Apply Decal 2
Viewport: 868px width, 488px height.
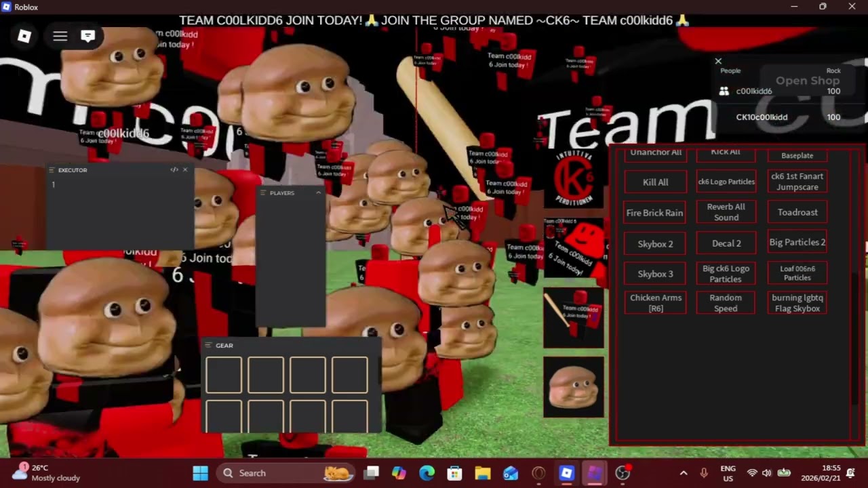726,243
